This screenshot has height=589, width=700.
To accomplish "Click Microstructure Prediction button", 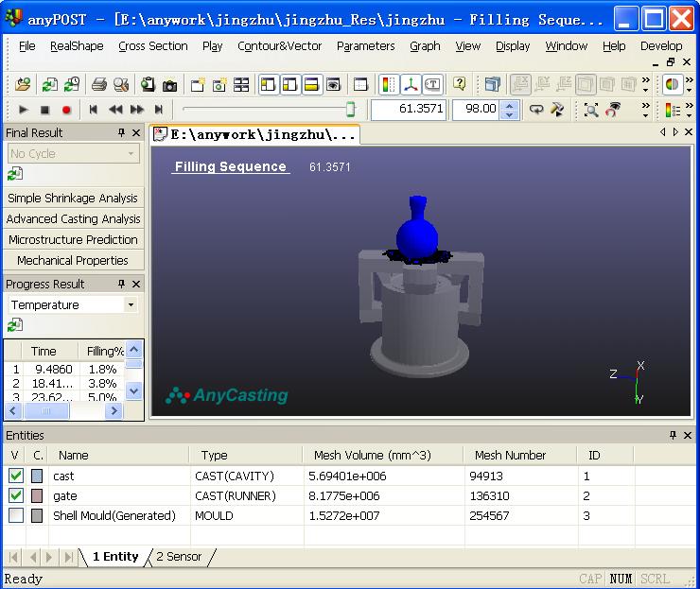I will [x=73, y=239].
